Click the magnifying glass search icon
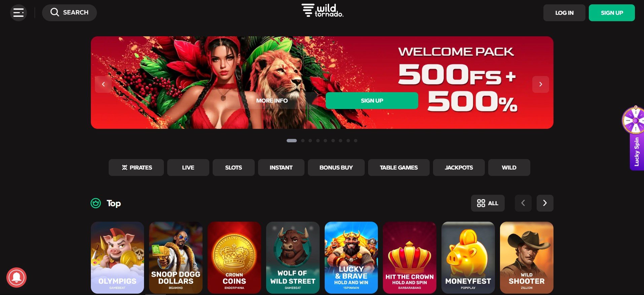Image resolution: width=644 pixels, height=295 pixels. [55, 12]
